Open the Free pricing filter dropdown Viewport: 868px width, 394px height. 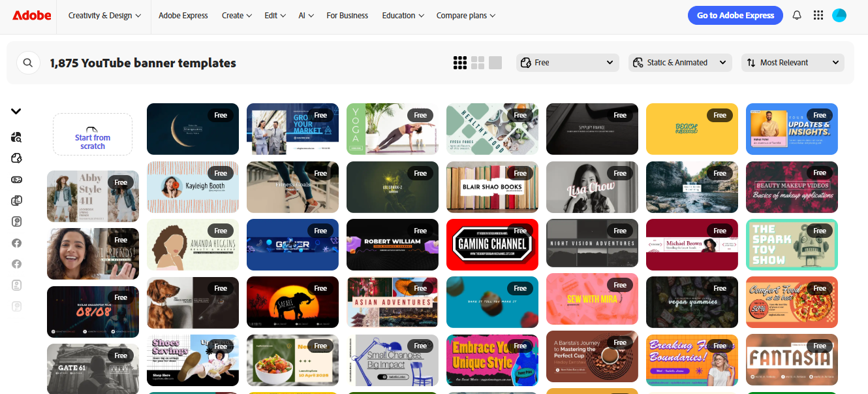(567, 62)
